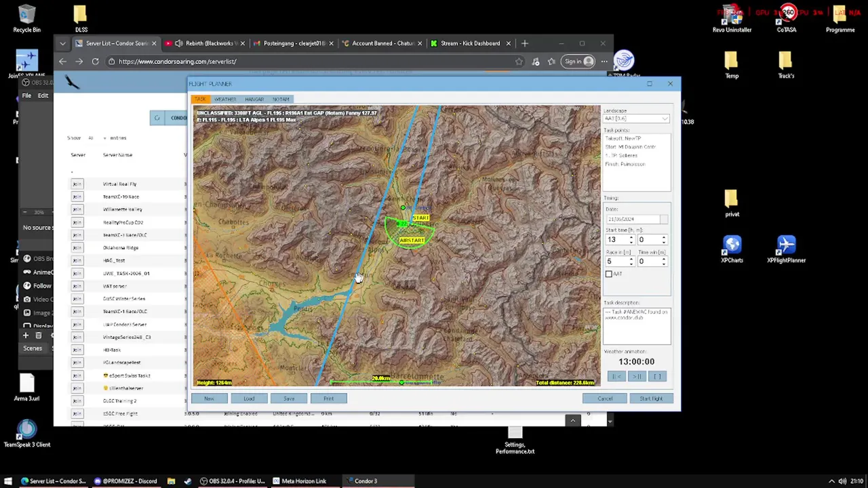Open Settings, Performance.txt file on the desktop
The image size is (868, 488).
point(515,439)
